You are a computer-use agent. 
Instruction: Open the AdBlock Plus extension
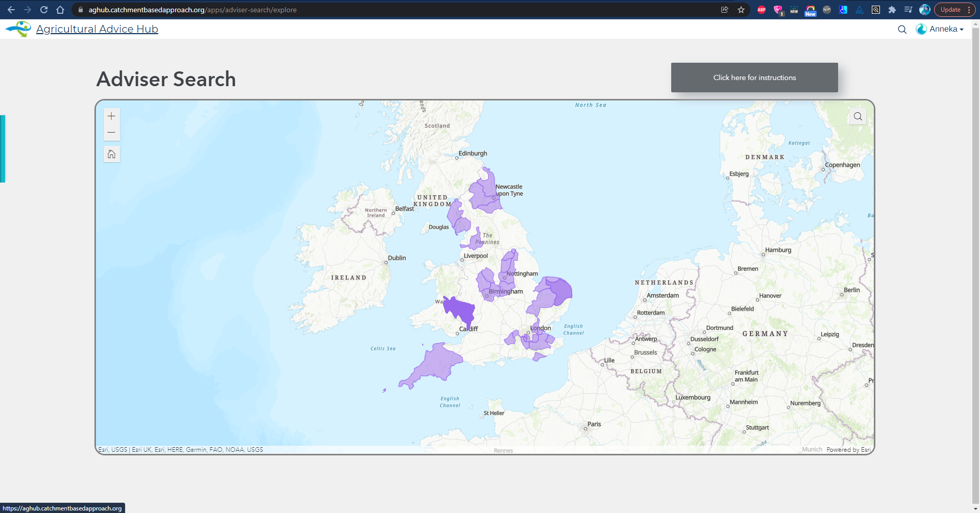[x=762, y=10]
